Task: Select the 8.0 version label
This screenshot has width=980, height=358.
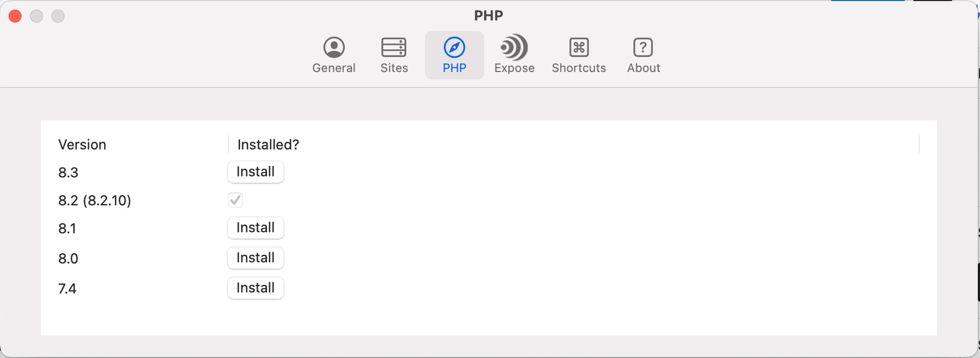Action: (68, 259)
